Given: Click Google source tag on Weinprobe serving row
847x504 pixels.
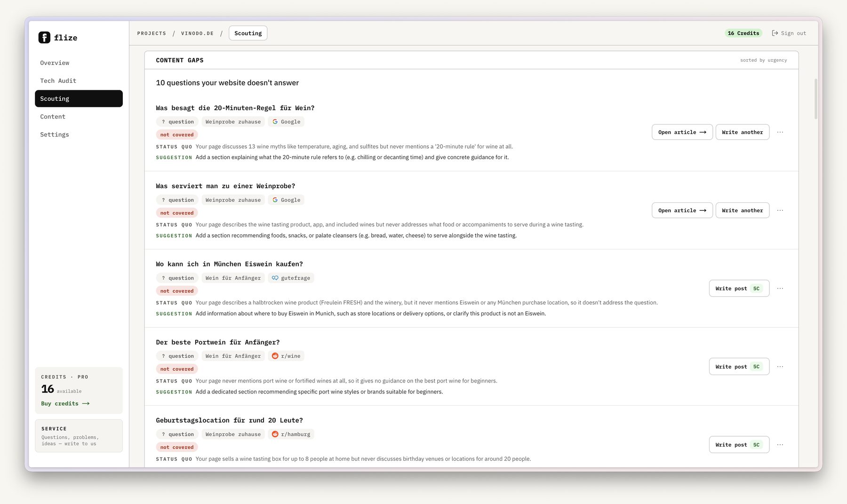Looking at the screenshot, I should click(x=286, y=200).
